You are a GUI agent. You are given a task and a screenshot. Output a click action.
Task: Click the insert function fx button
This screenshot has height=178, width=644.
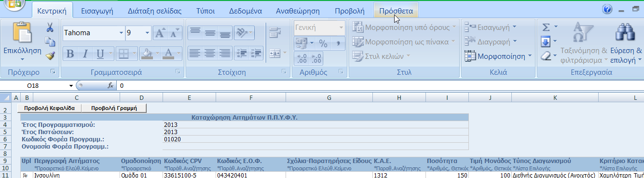pyautogui.click(x=110, y=86)
